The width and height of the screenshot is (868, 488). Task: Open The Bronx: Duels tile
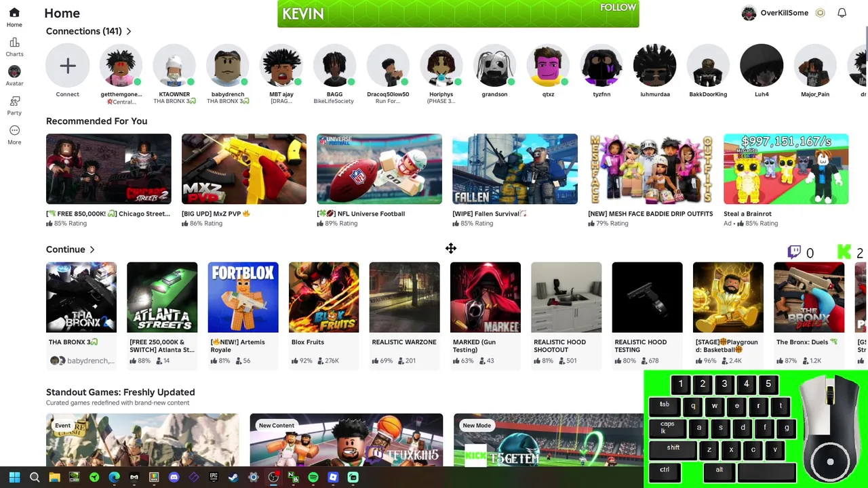pos(809,298)
